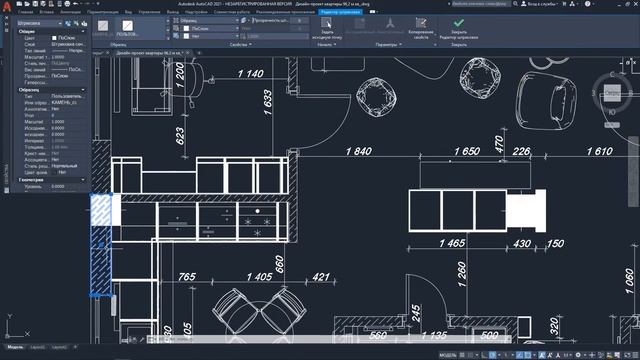The width and height of the screenshot is (640, 360).
Task: Click the title bar search input field
Action: [480, 4]
